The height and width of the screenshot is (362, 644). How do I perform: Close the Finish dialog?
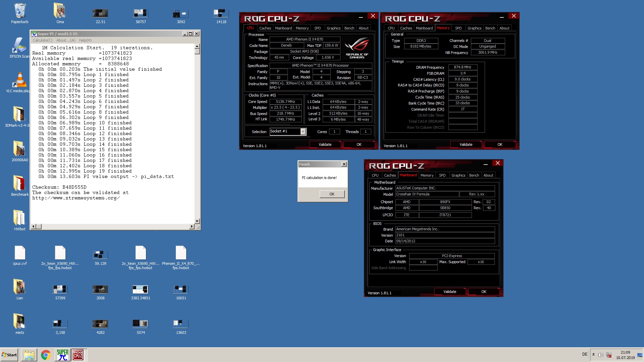coord(344,164)
